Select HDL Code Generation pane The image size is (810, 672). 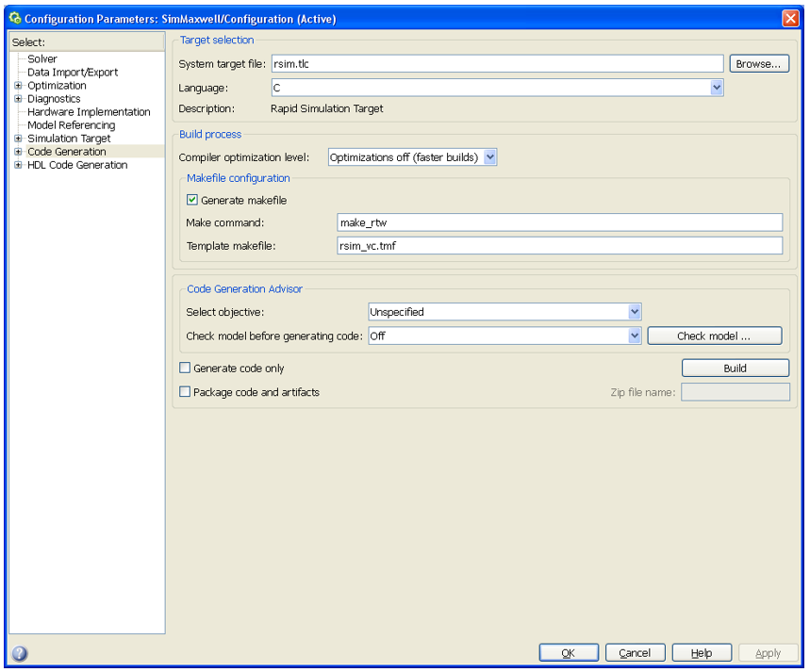coord(77,165)
